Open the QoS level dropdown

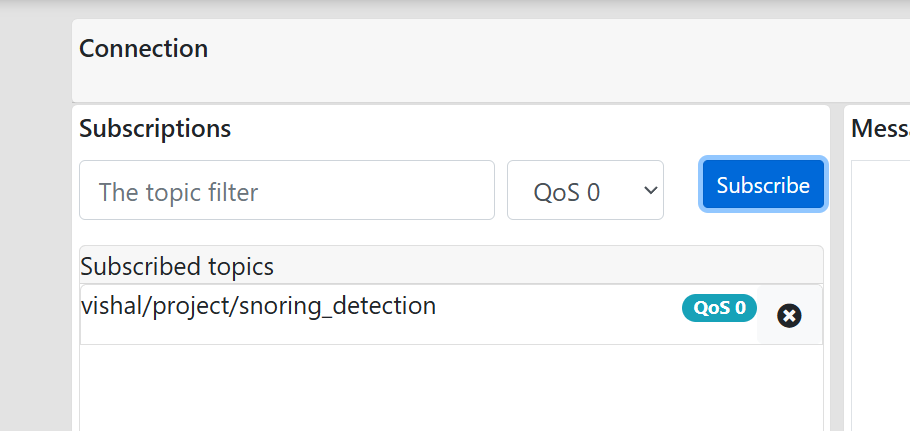[585, 190]
